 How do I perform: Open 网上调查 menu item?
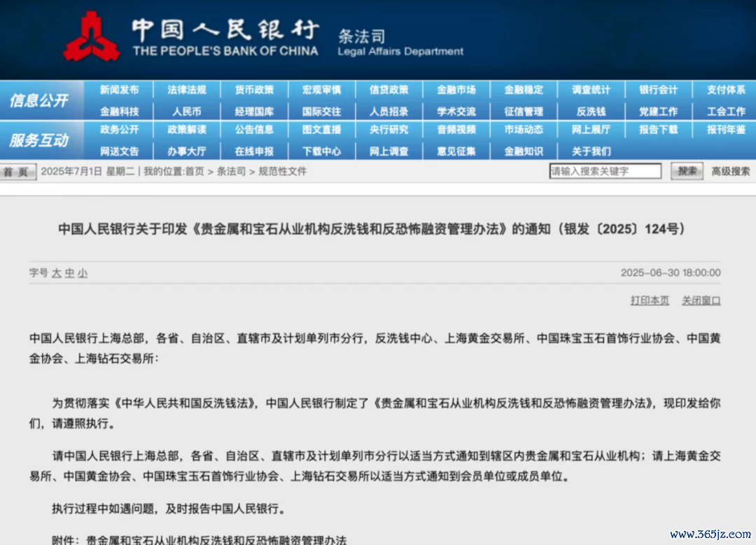click(x=388, y=151)
